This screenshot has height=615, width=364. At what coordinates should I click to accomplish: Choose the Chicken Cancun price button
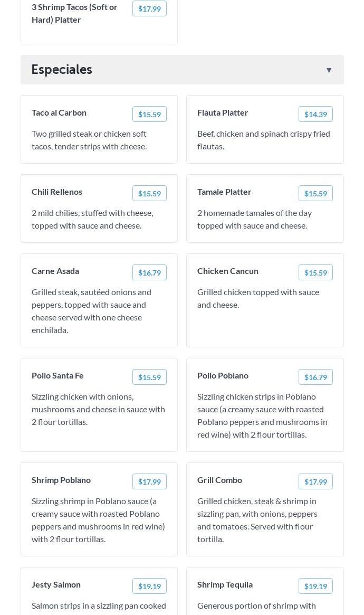tap(315, 272)
